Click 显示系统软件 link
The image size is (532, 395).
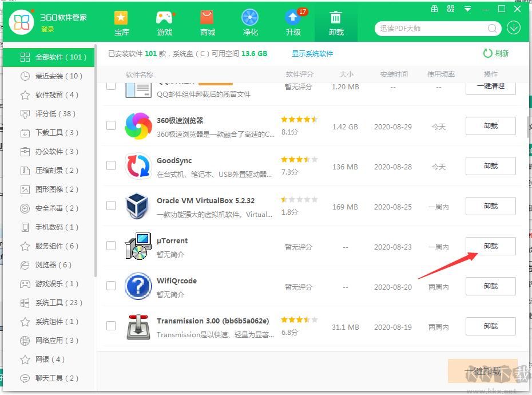tap(312, 54)
